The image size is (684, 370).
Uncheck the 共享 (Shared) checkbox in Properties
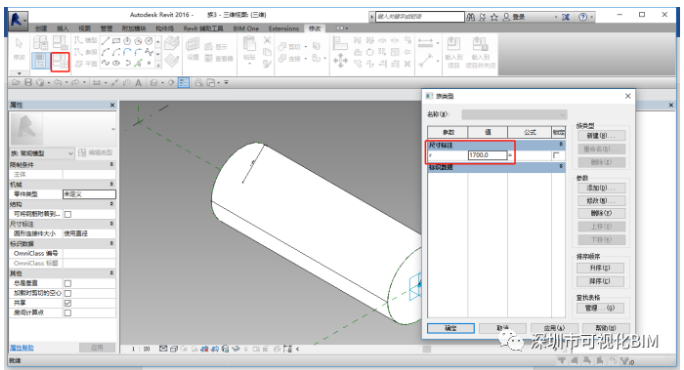[68, 303]
